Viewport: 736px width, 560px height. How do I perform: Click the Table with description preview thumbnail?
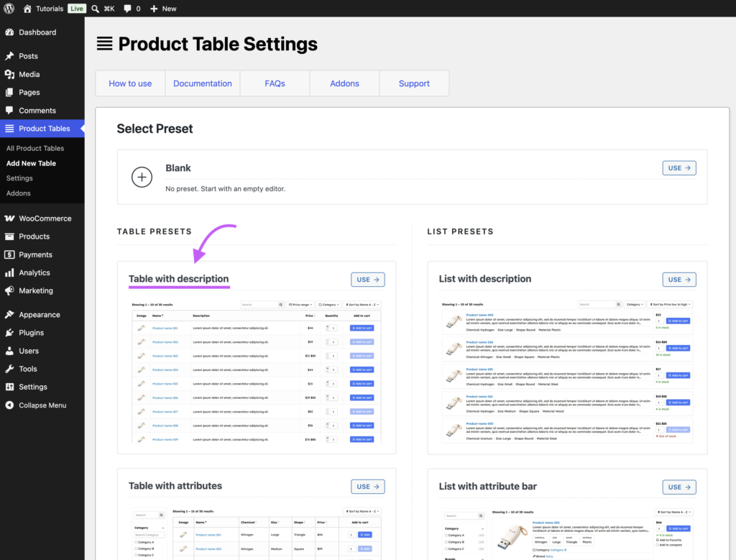point(257,371)
